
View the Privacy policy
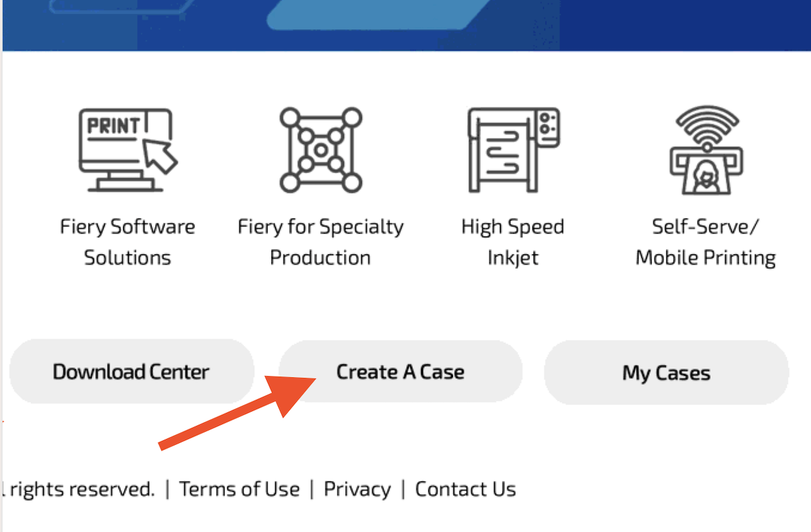coord(357,488)
